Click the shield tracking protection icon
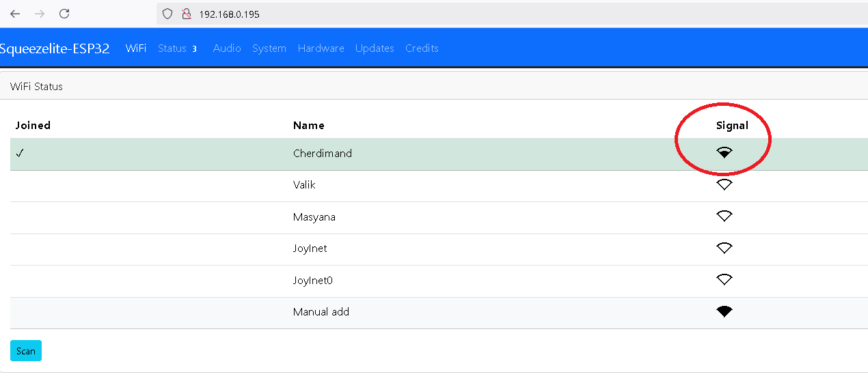The image size is (868, 381). tap(167, 14)
